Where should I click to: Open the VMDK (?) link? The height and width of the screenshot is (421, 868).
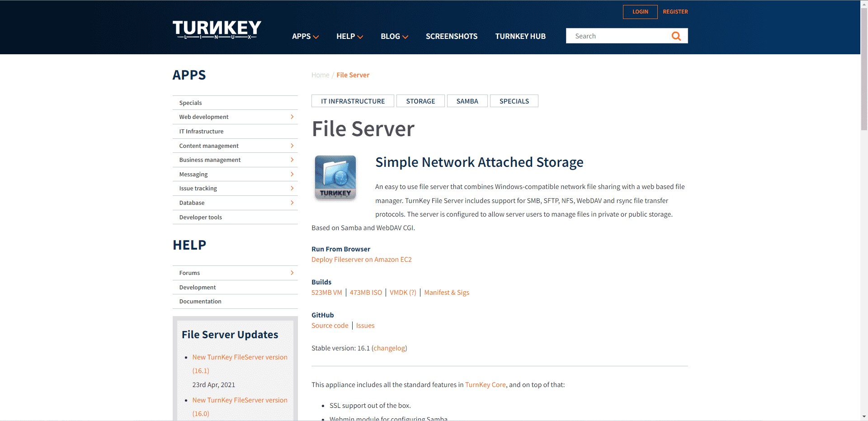[x=403, y=293]
